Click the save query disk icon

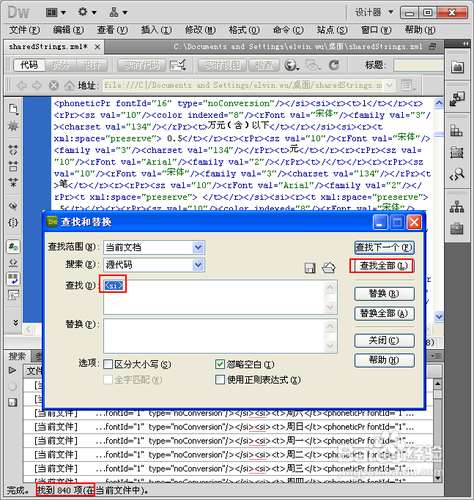click(x=310, y=268)
